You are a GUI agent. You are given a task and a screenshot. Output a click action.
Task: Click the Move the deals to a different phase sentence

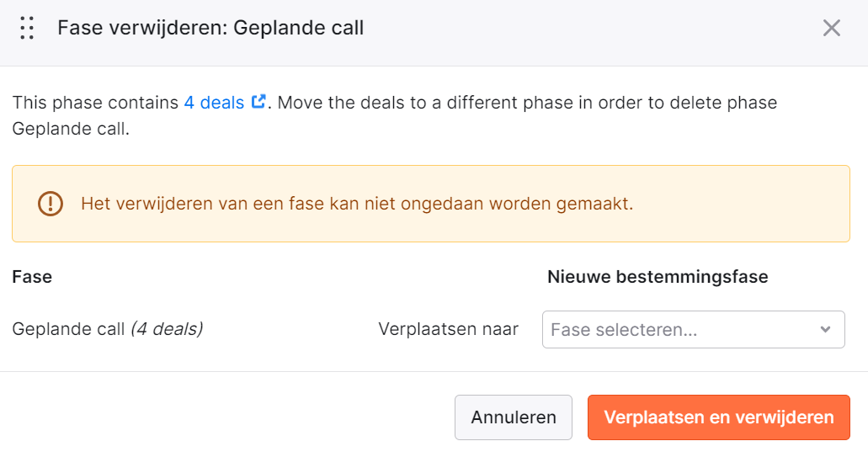click(527, 103)
